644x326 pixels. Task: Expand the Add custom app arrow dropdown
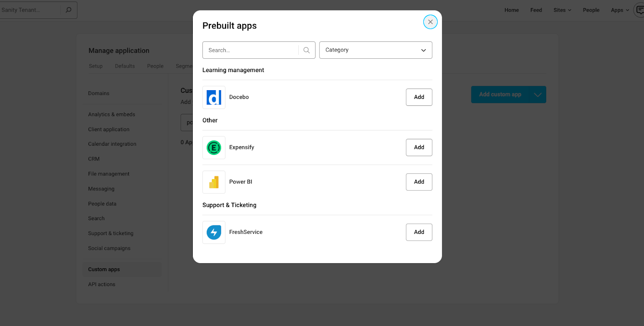coord(537,95)
